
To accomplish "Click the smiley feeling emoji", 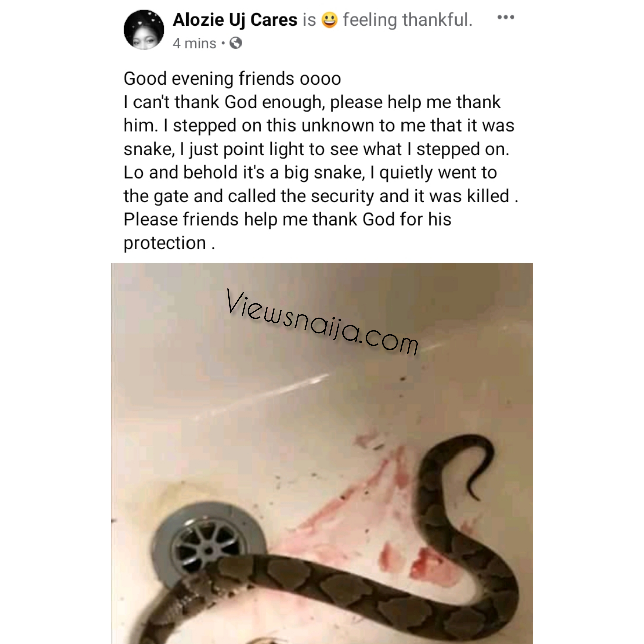I will click(x=329, y=20).
